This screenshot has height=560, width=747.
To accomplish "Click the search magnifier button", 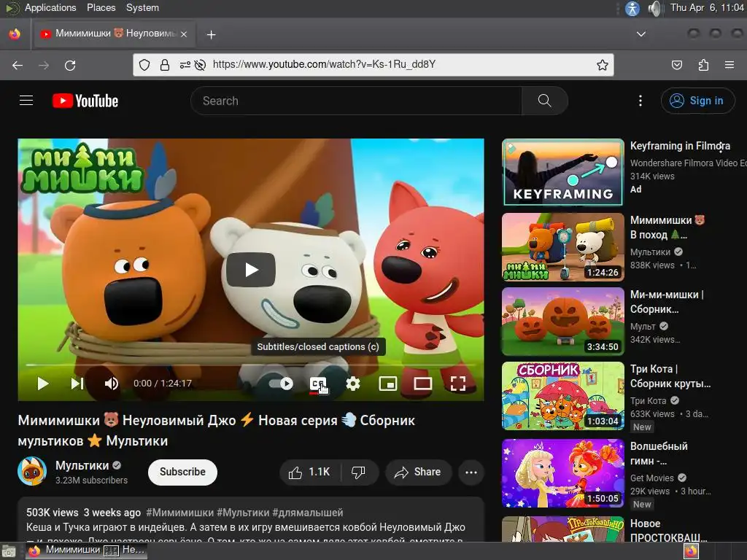I will (x=544, y=101).
